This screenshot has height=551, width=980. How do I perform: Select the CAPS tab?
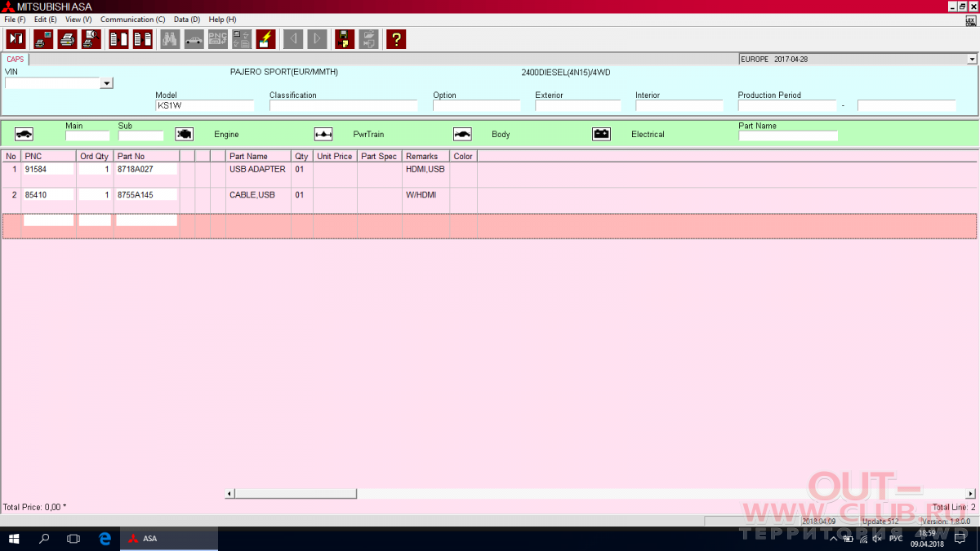[x=16, y=59]
